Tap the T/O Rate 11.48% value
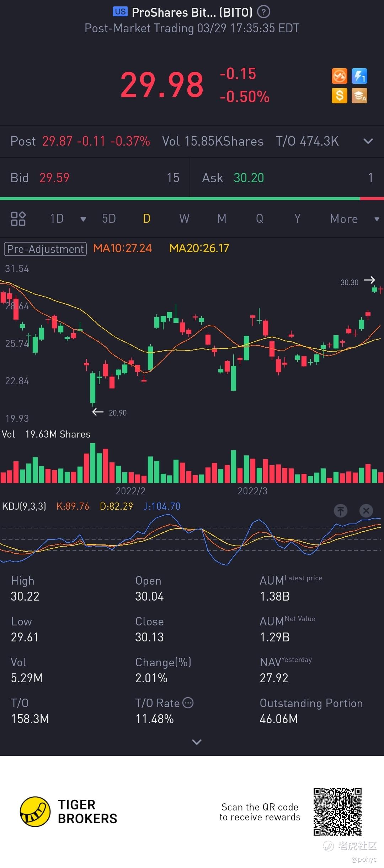 point(154,718)
